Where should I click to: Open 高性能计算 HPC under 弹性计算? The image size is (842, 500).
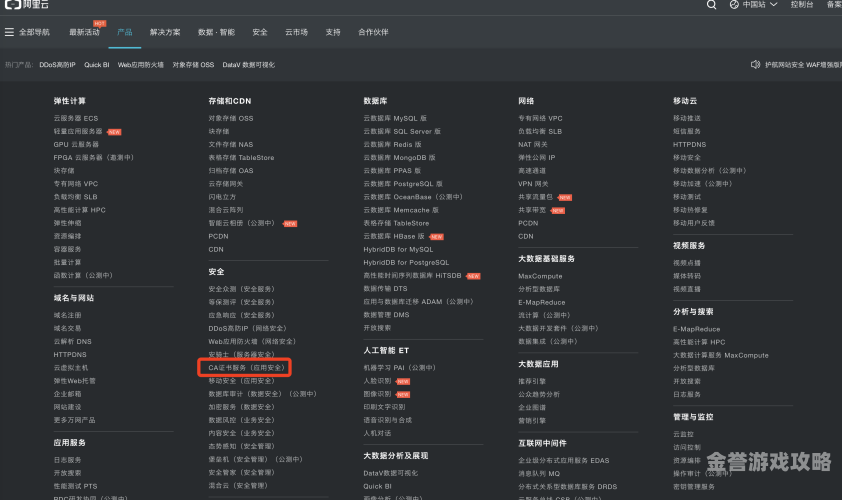click(79, 210)
